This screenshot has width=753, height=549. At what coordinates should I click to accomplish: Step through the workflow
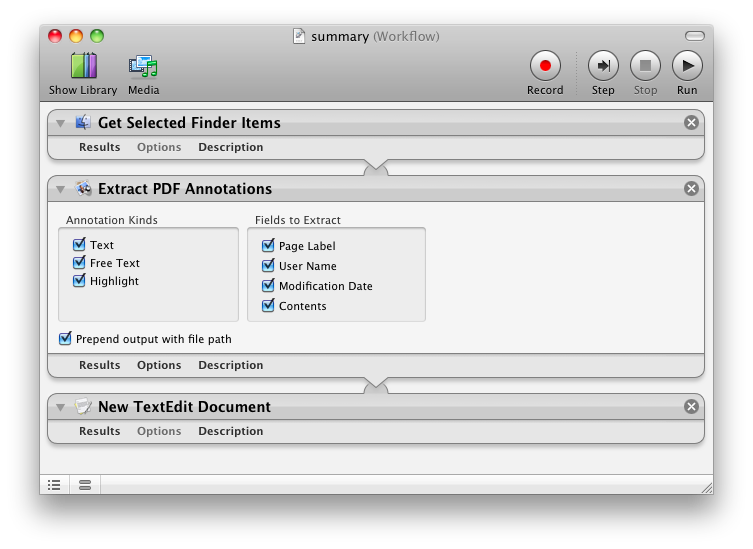[603, 65]
